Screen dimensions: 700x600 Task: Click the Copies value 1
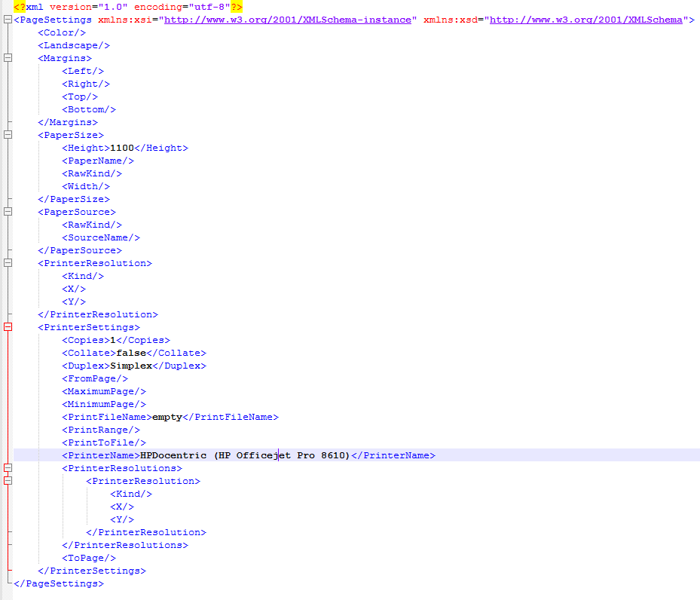pos(113,340)
